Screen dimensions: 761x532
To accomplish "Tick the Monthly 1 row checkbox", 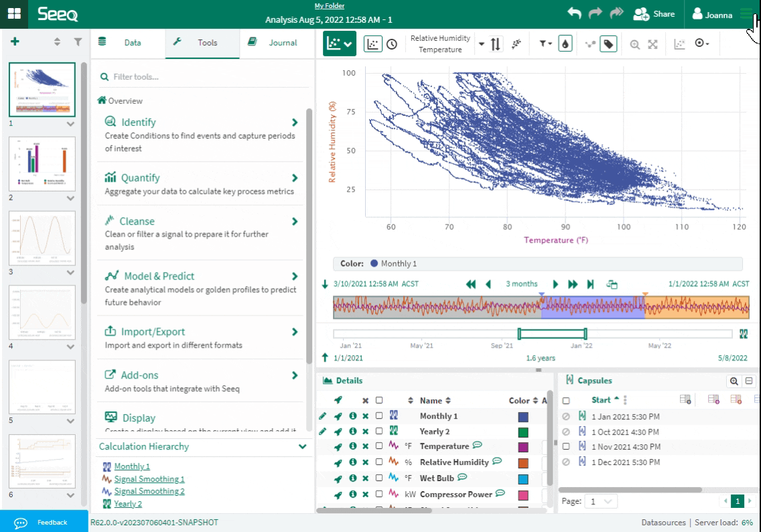I will click(379, 416).
